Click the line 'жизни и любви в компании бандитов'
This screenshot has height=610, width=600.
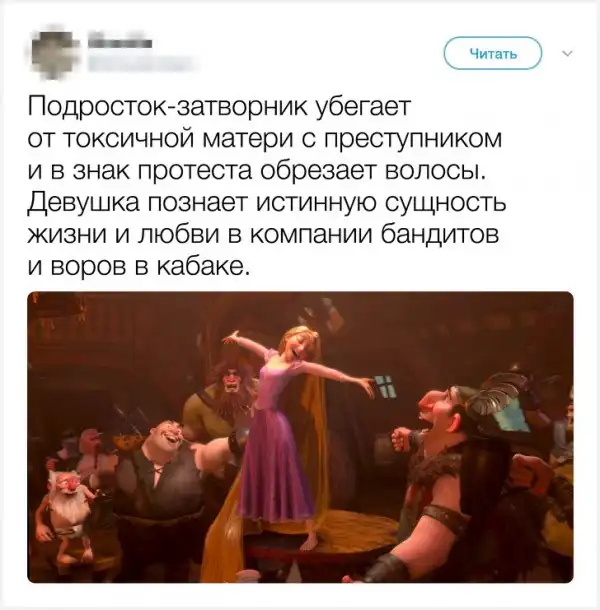[263, 235]
